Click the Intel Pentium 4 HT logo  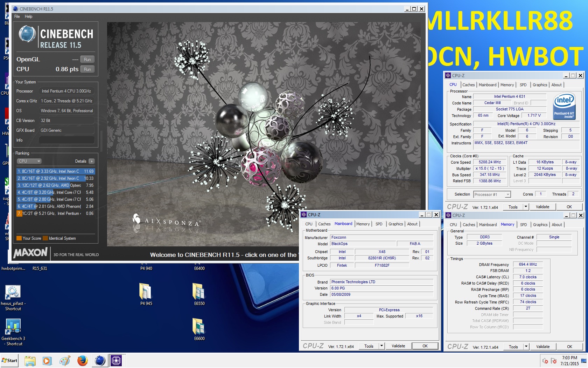pos(564,106)
